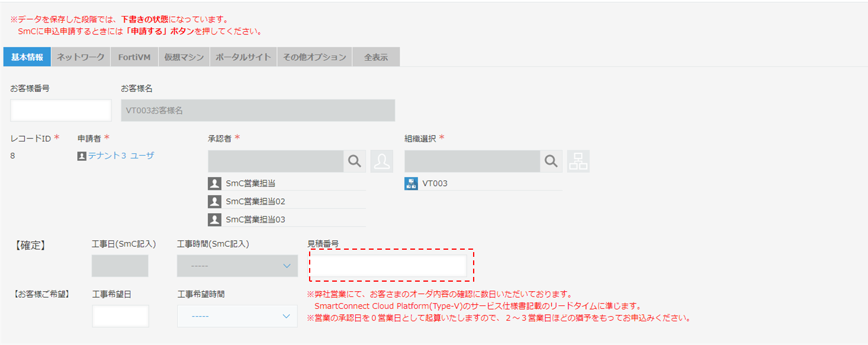The image size is (868, 345).
Task: Click the person icon beside テナント3 ユーザ
Action: 82,156
